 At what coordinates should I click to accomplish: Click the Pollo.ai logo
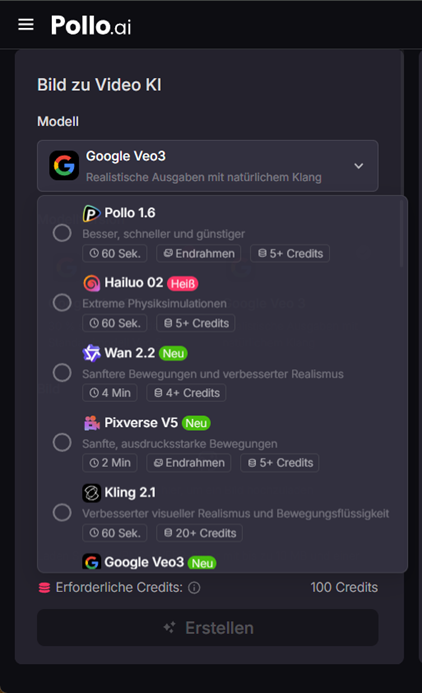pos(91,25)
